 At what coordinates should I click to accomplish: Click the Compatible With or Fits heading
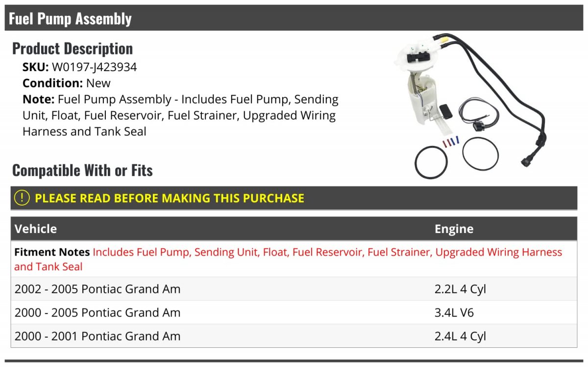tap(82, 170)
